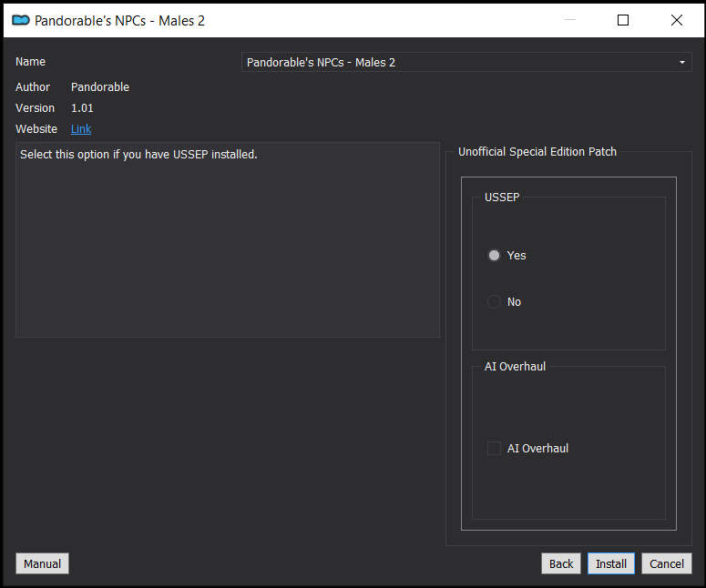The height and width of the screenshot is (588, 706).
Task: Cancel the installation
Action: tap(667, 563)
